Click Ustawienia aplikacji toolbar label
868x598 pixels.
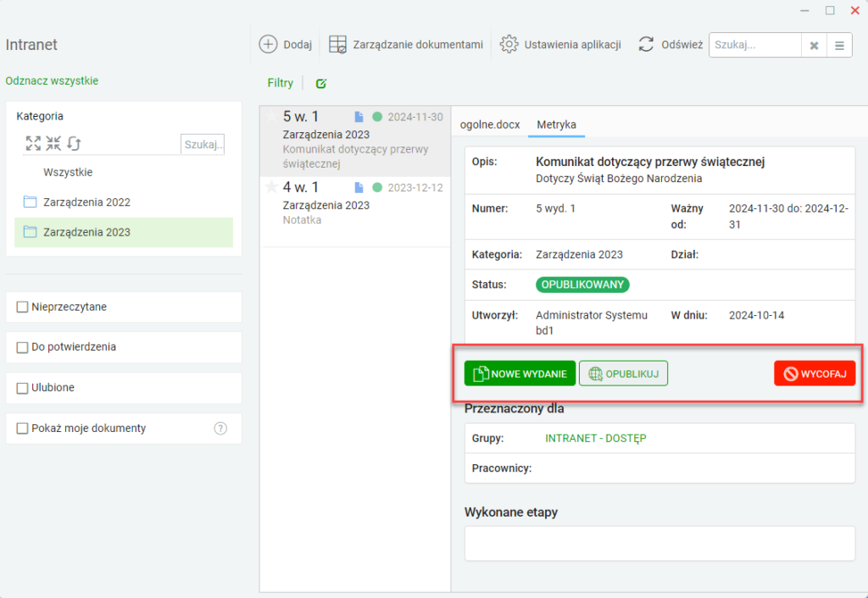[x=572, y=45]
